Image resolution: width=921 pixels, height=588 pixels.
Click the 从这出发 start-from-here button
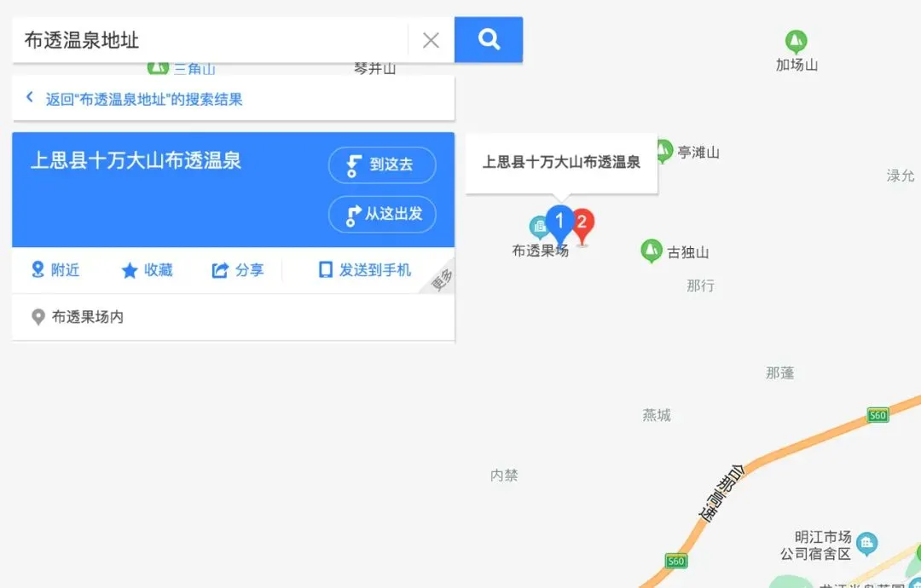[382, 214]
